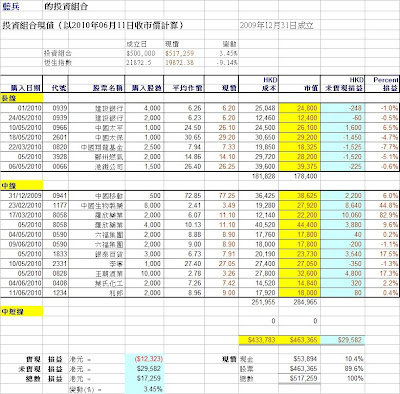This screenshot has width=400, height=394.
Task: Select stock code 0820
Action: 56,147
